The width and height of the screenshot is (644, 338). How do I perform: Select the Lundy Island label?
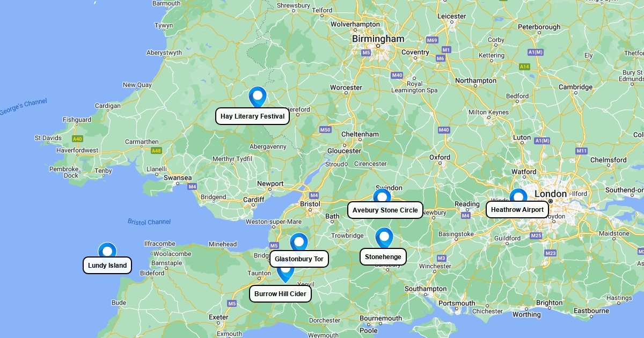point(107,266)
